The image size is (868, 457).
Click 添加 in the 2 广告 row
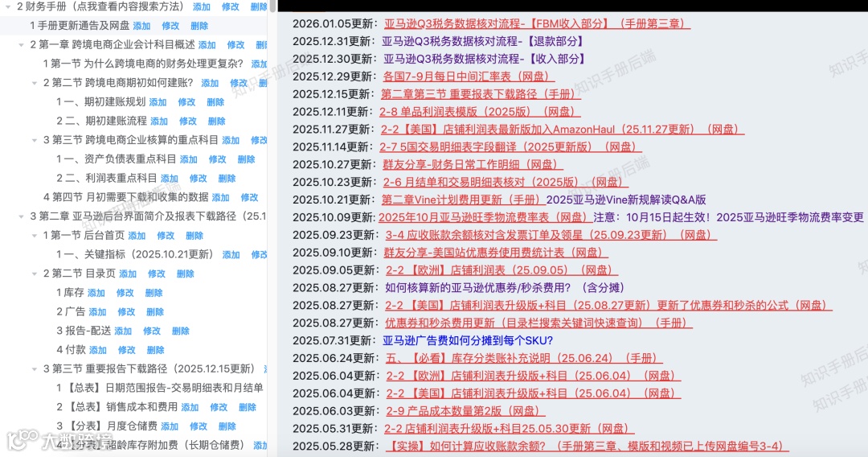(97, 312)
